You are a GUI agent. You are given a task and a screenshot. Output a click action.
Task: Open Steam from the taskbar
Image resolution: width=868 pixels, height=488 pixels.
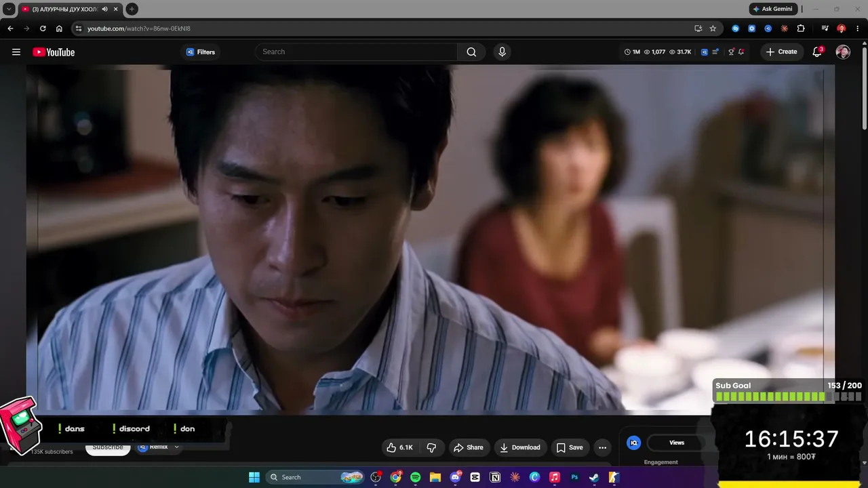click(594, 477)
